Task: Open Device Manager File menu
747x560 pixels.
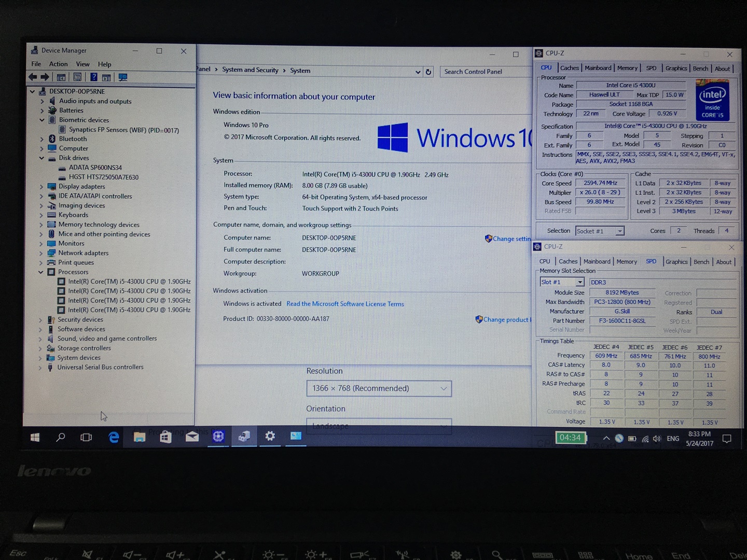Action: pyautogui.click(x=36, y=64)
